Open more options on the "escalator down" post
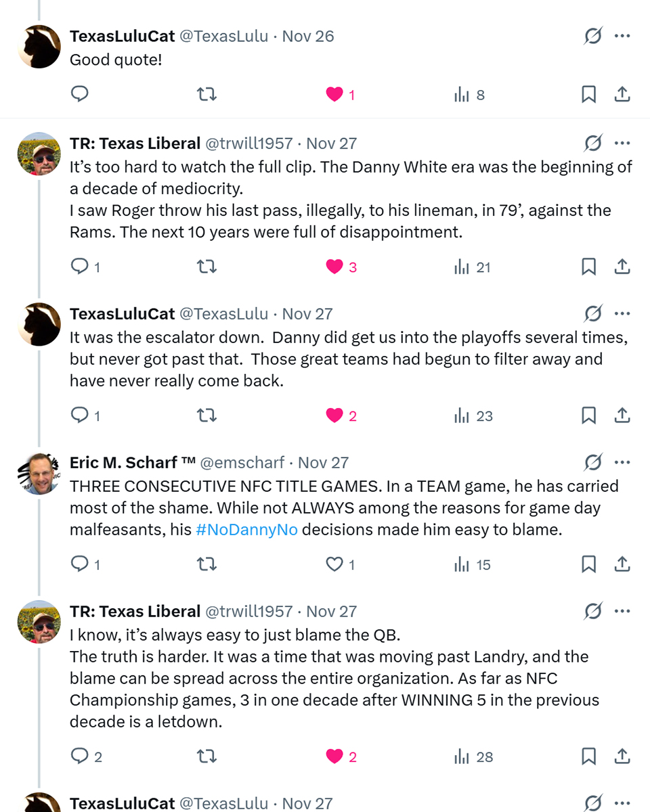 point(622,314)
